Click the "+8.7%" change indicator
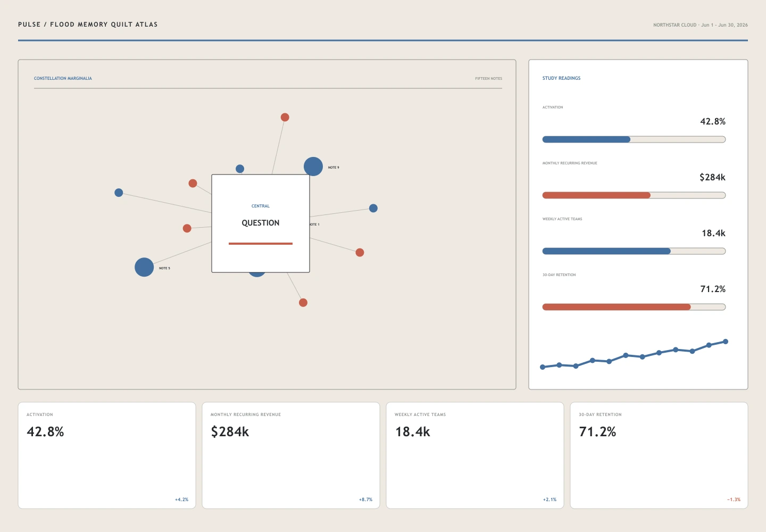The width and height of the screenshot is (766, 532). click(365, 500)
